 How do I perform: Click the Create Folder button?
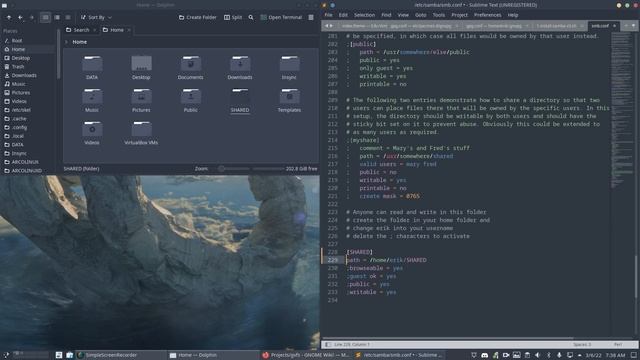click(x=198, y=18)
